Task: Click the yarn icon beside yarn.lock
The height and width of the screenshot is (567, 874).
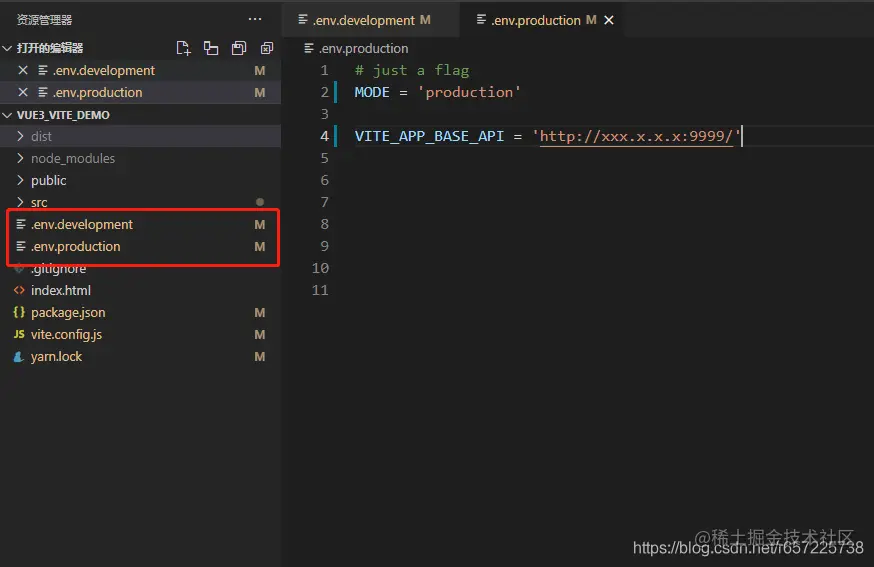Action: pos(19,357)
